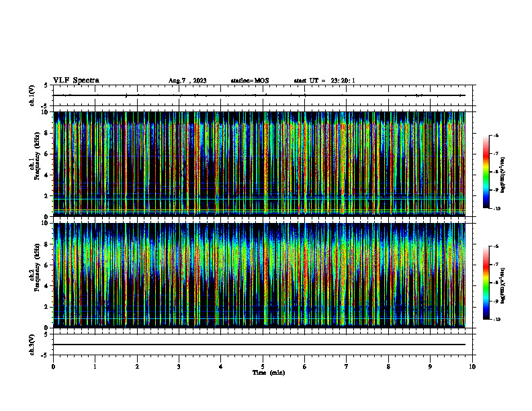Click the ch.3(V) waveform axis label
Image resolution: width=532 pixels, height=411 pixels.
(32, 345)
